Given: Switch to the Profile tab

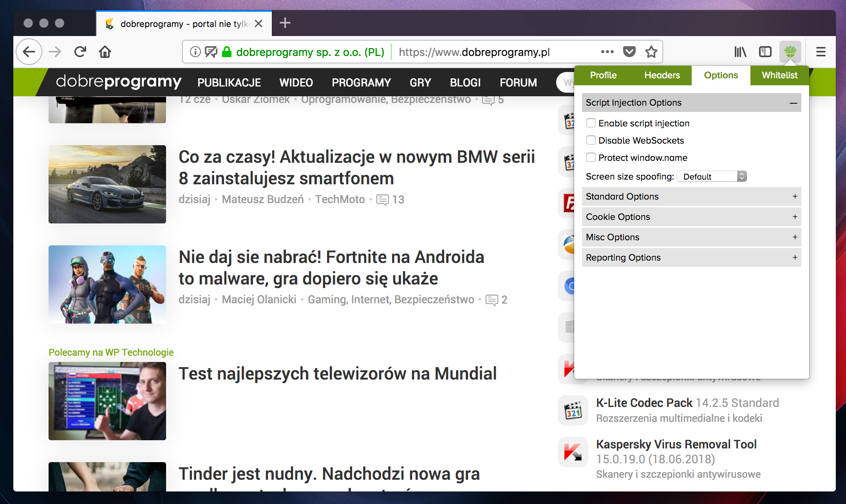Looking at the screenshot, I should 603,75.
